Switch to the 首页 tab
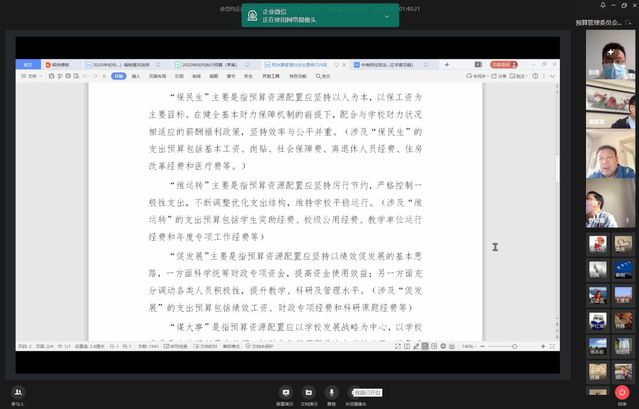The width and height of the screenshot is (639, 409). tap(27, 64)
